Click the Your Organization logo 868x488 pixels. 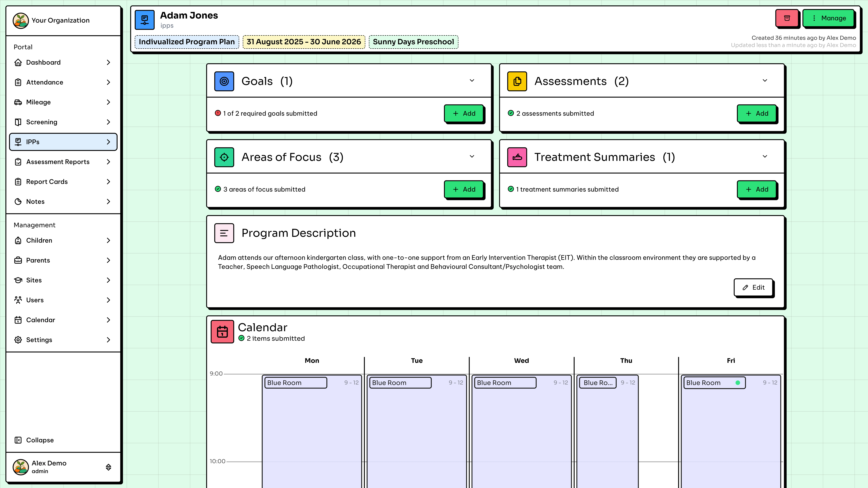pos(21,21)
